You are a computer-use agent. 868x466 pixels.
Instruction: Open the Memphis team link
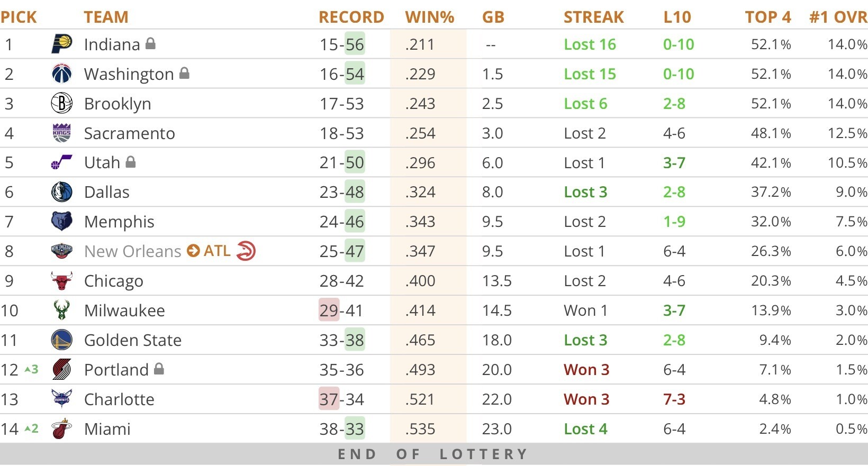(119, 222)
